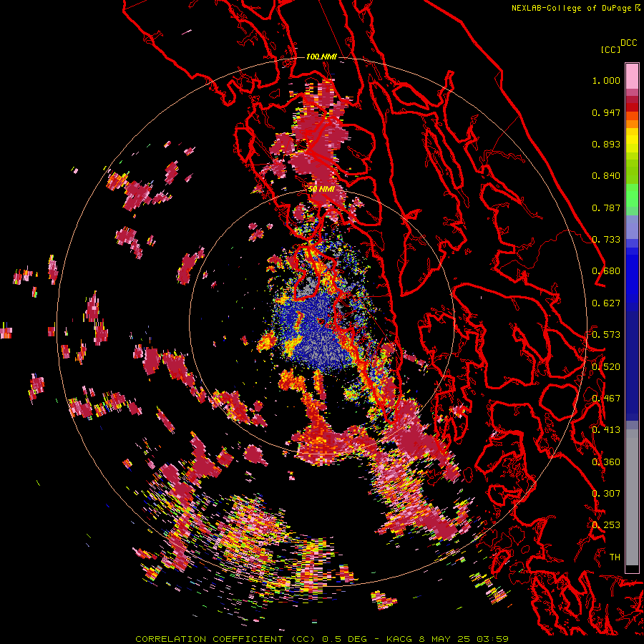Click the 0.680 color scale value

point(606,271)
